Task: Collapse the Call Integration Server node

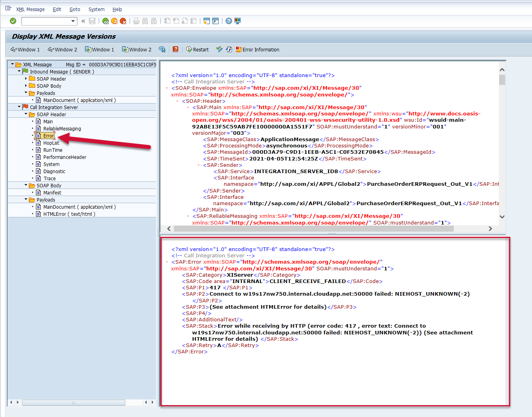Action: (x=19, y=107)
